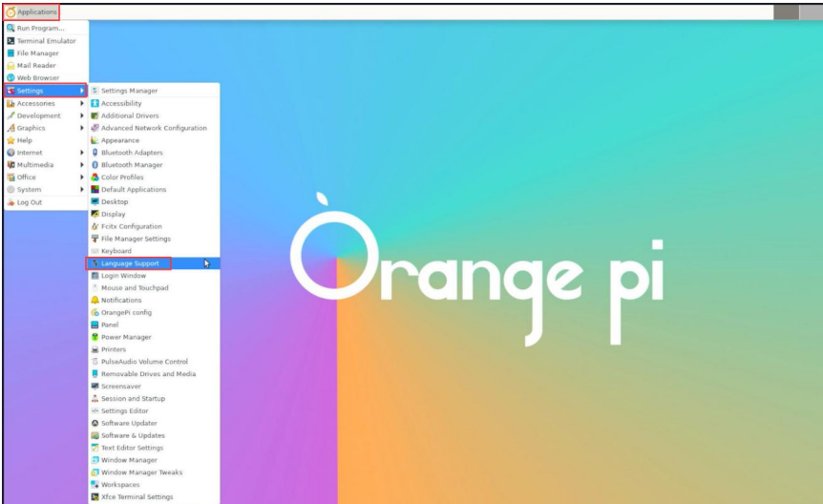Click the "Window Manager" text

point(129,460)
